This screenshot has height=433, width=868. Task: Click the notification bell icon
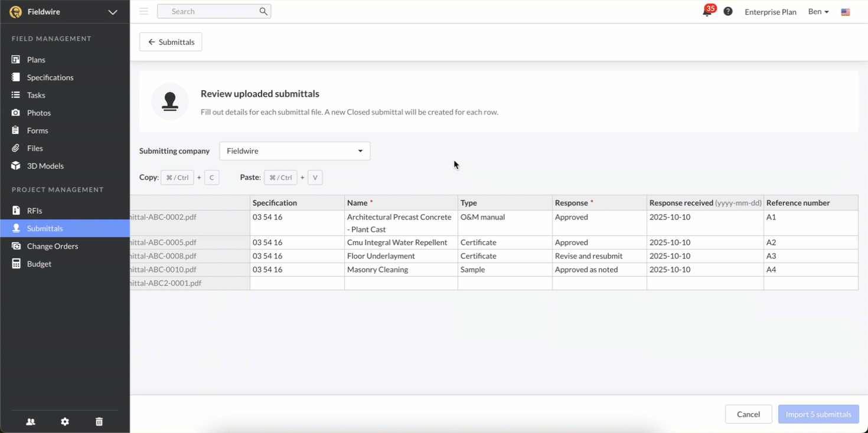point(707,12)
